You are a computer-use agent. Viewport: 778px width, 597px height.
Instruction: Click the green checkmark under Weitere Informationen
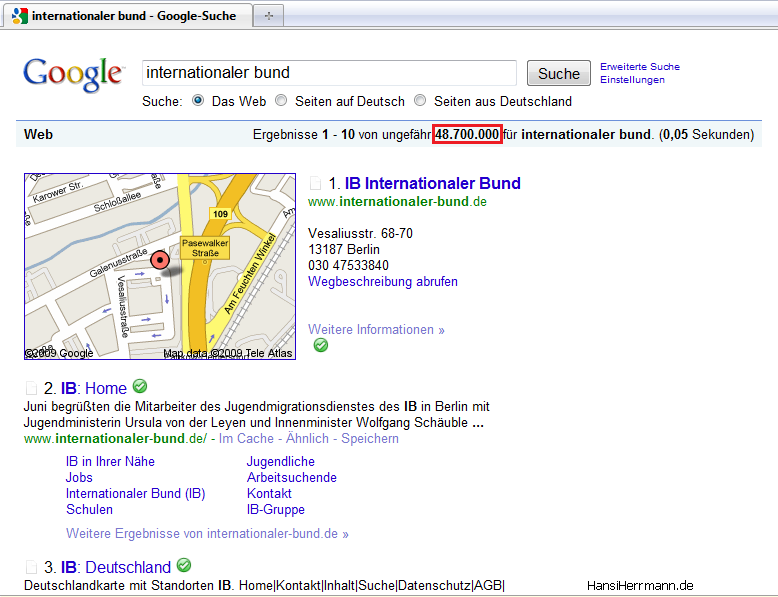(x=321, y=345)
